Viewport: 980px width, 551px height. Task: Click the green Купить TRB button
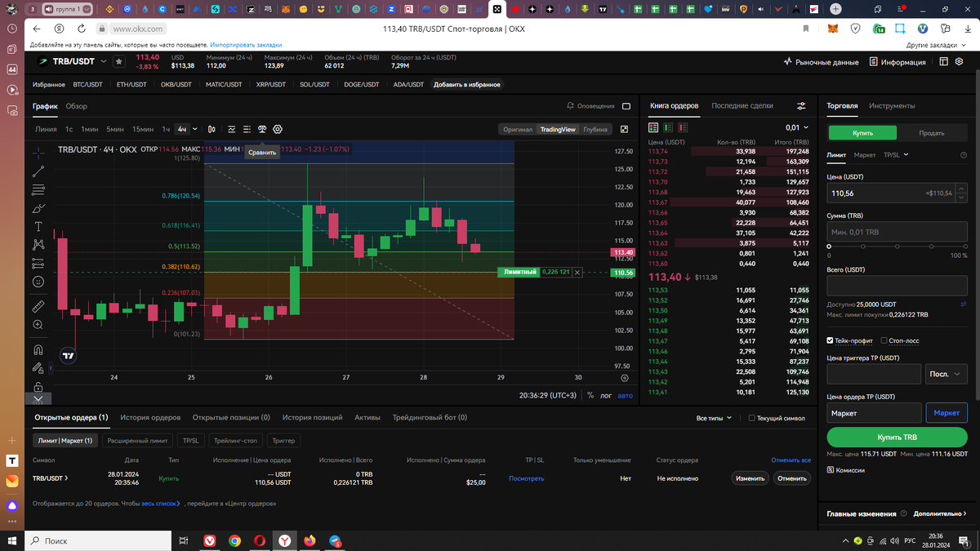point(897,437)
